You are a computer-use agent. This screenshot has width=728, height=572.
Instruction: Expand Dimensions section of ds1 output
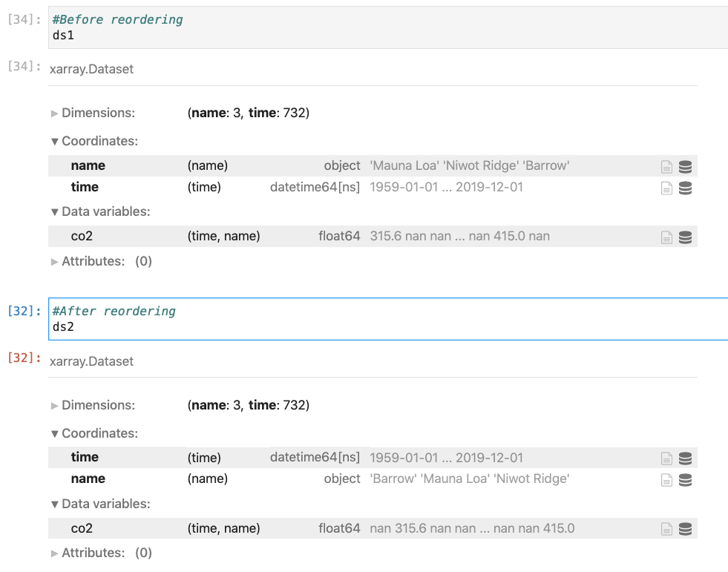(x=93, y=113)
